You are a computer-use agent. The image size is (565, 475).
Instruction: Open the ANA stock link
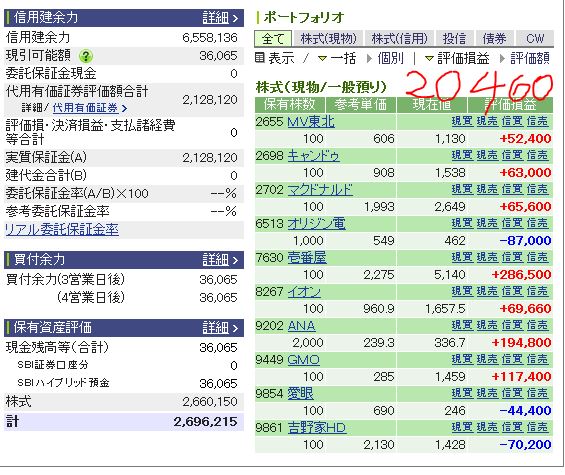[x=301, y=326]
